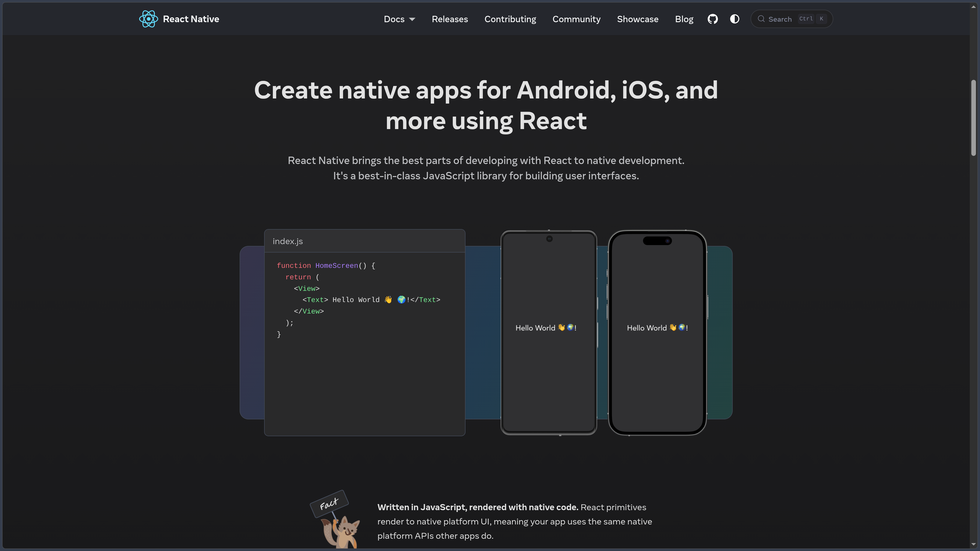Click the 'function HomeScreen() {' code line
The width and height of the screenshot is (980, 551).
point(326,265)
